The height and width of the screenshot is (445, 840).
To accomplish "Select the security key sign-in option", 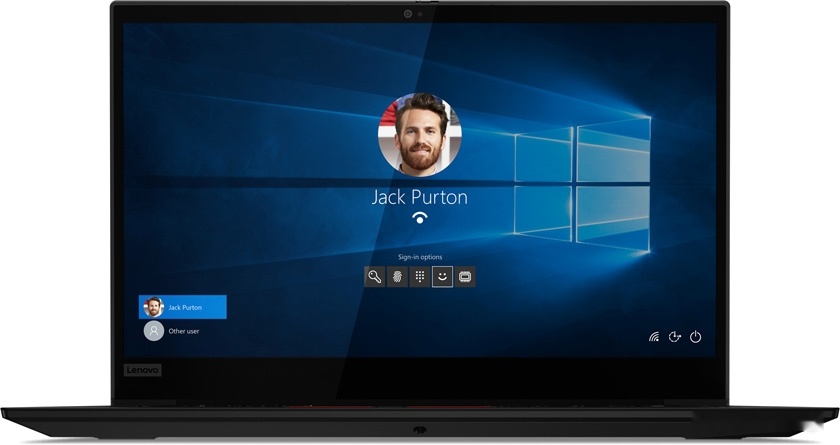I will coord(465,277).
